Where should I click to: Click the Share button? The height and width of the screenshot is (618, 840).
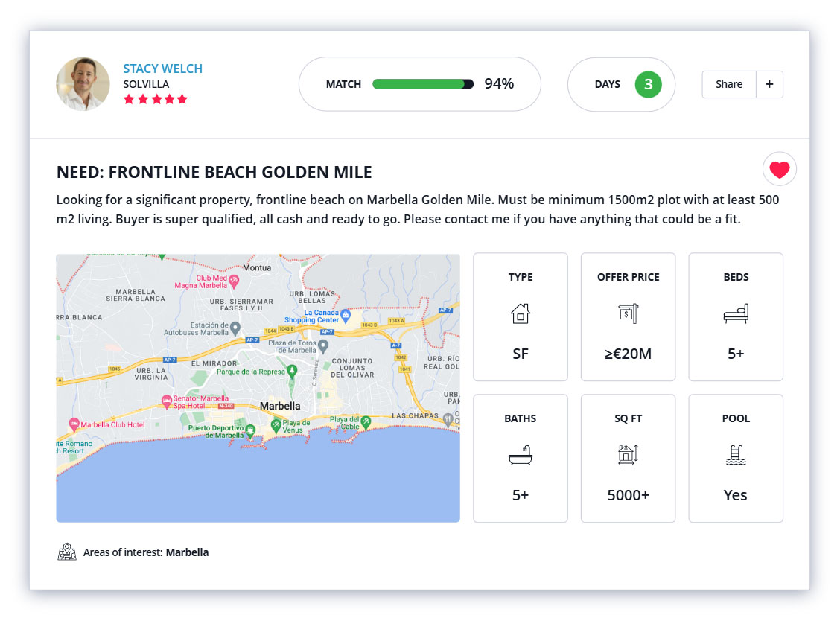[728, 84]
